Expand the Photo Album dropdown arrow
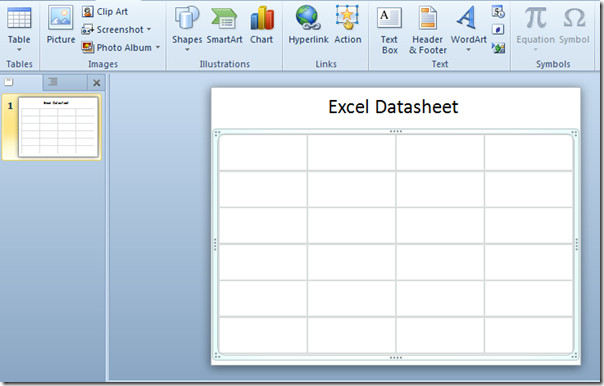 point(158,47)
